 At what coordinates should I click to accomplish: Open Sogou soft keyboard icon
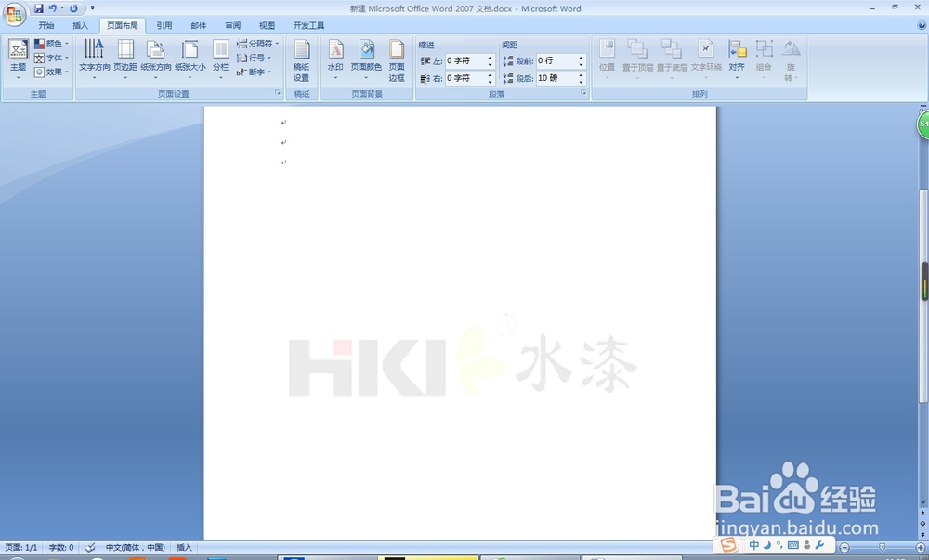click(793, 545)
